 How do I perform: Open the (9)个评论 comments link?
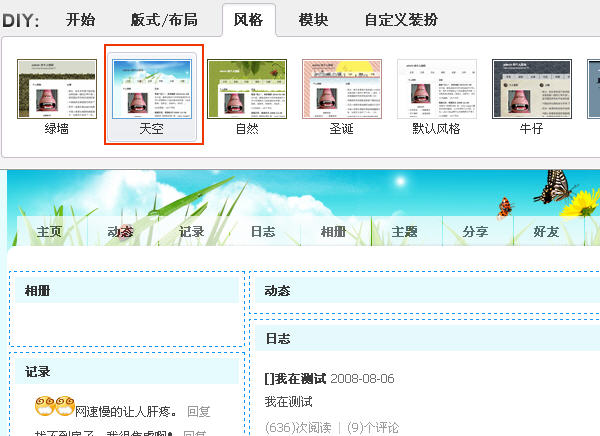click(x=372, y=428)
